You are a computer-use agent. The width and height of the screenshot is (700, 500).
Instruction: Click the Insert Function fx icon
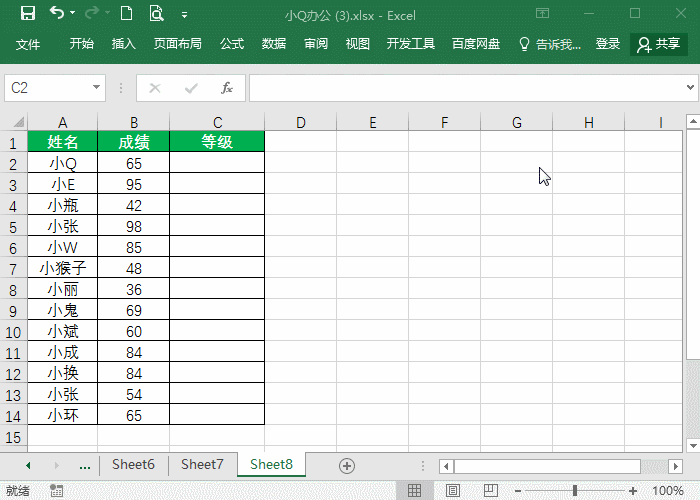tap(227, 88)
